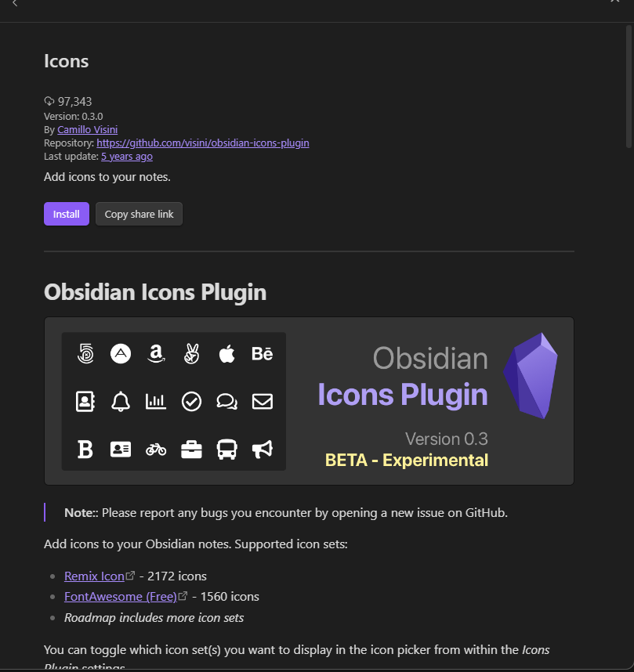Click the back arrow at top left
The width and height of the screenshot is (634, 672).
click(15, 3)
